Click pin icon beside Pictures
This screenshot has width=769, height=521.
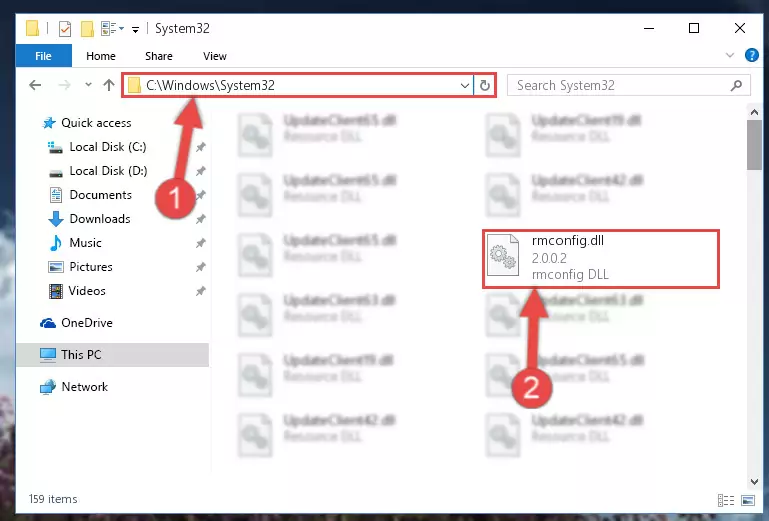coord(201,267)
